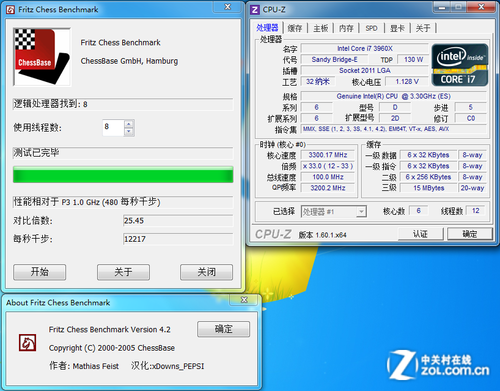Click the L2 cache value 6 x 256 KBytes

428,177
